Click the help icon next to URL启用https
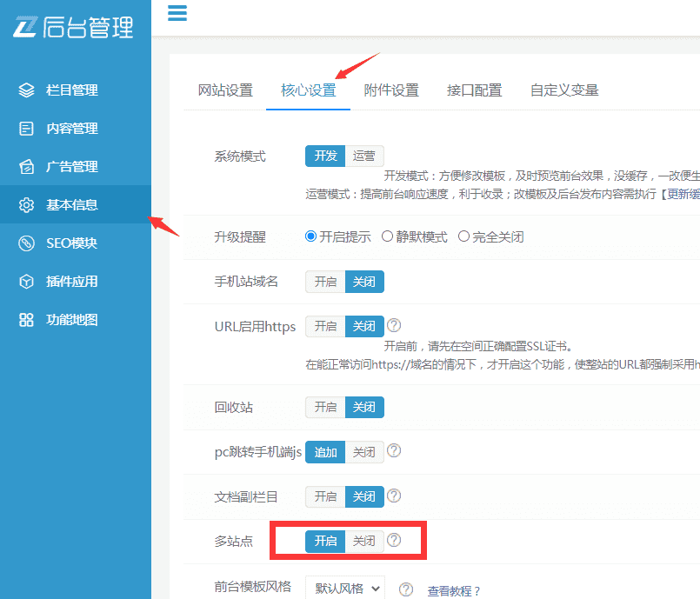The height and width of the screenshot is (599, 700). 394,325
